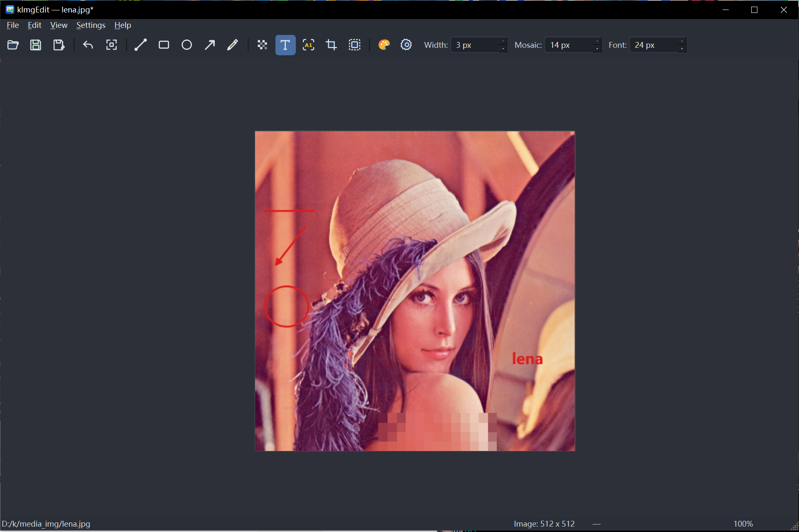Select the Arrow tool
The width and height of the screenshot is (799, 532).
(210, 45)
